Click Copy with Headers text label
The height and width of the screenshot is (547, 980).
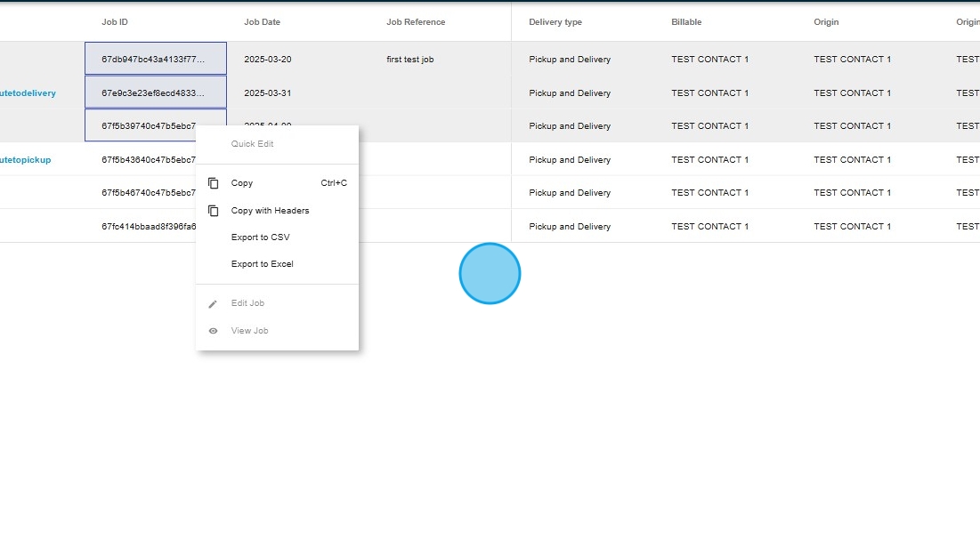click(x=270, y=211)
